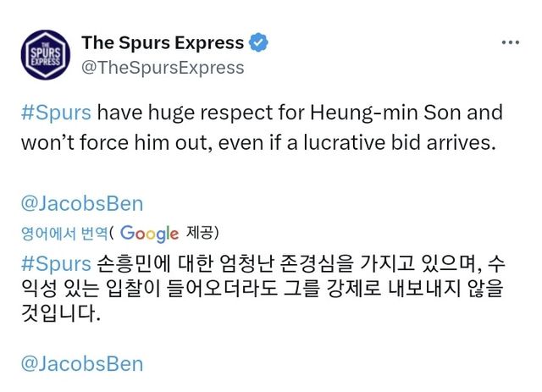542x392 pixels.
Task: Visit the @TheSpursExpress handle link
Action: pyautogui.click(x=163, y=68)
